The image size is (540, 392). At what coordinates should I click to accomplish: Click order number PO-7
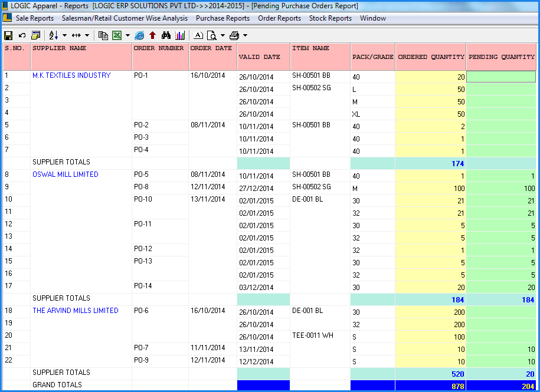pos(141,348)
